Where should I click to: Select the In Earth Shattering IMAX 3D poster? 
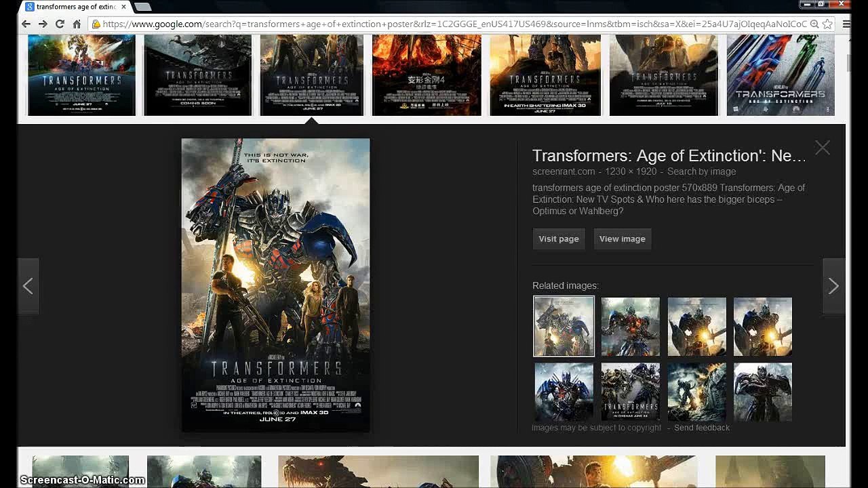click(x=545, y=75)
